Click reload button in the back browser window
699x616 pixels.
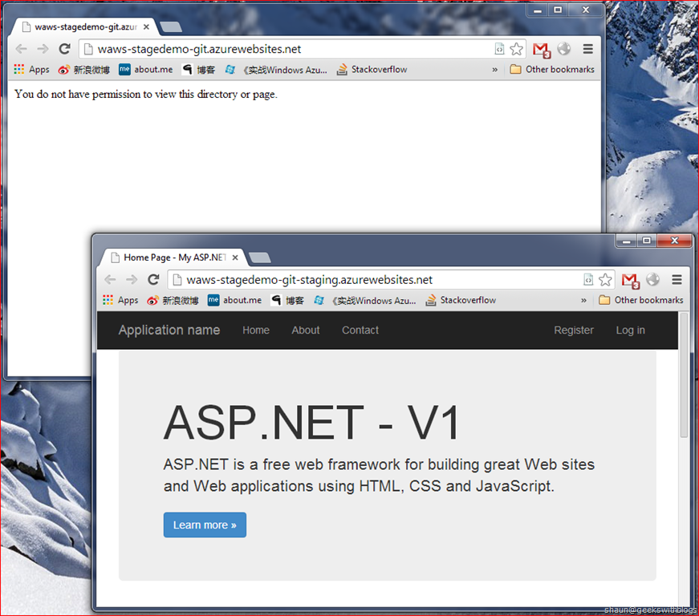coord(65,49)
